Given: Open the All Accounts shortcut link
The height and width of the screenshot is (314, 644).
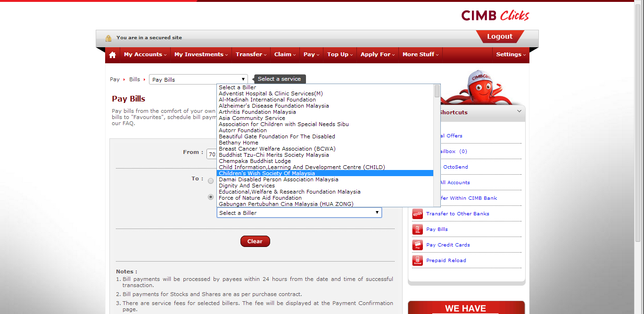Looking at the screenshot, I should click(454, 183).
